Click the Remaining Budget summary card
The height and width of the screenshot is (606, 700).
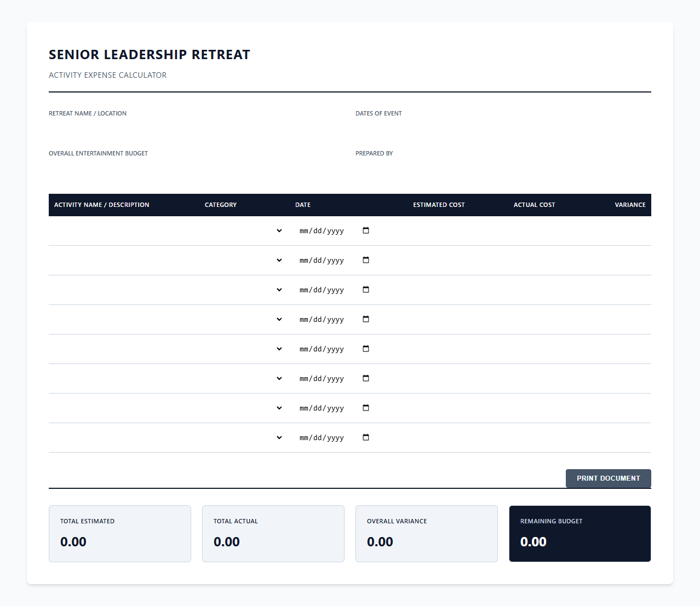point(580,534)
